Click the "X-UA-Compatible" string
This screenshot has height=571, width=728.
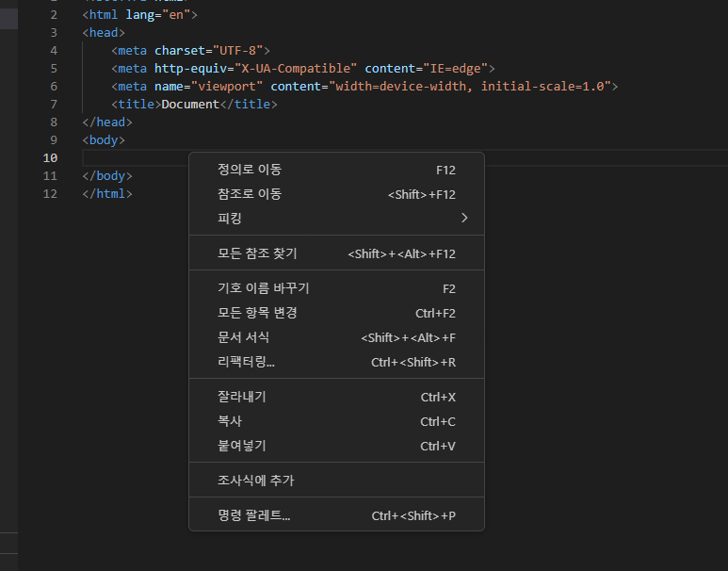(x=296, y=68)
